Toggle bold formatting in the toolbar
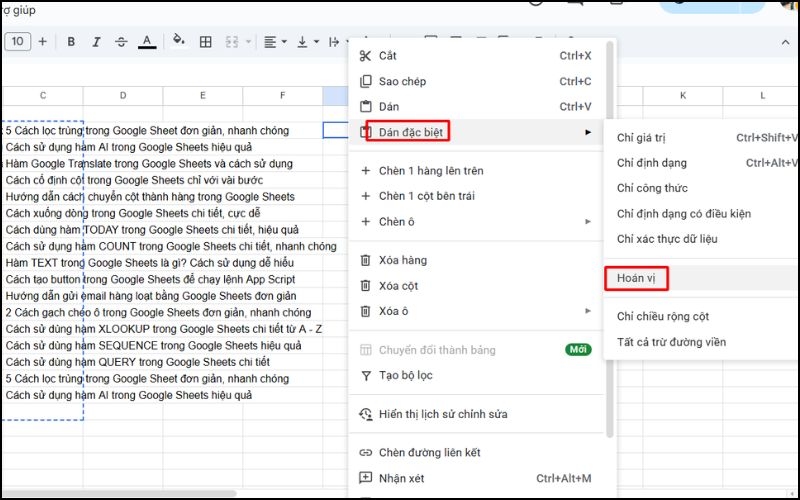Viewport: 800px width, 500px height. [71, 42]
